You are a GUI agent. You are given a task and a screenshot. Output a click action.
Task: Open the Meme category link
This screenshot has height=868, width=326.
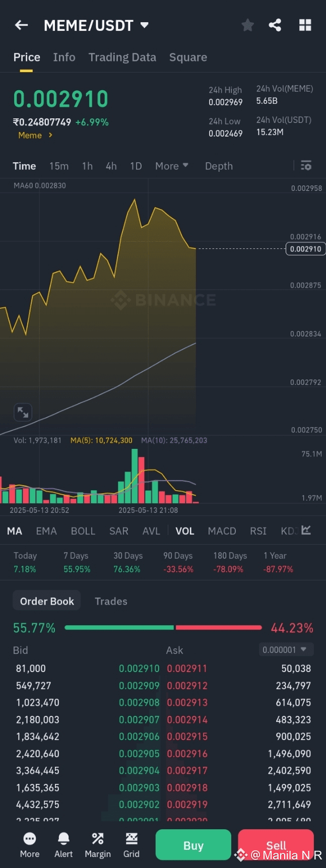[x=35, y=135]
